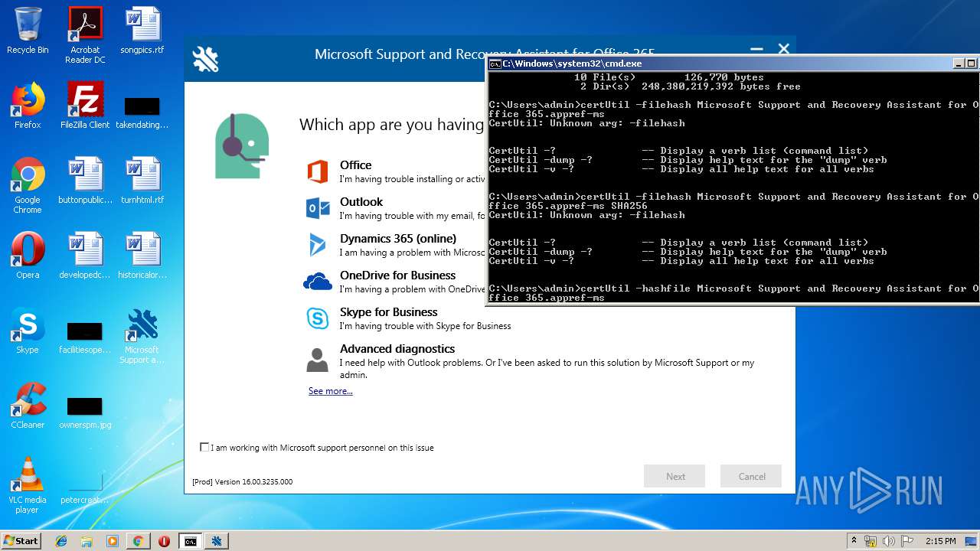
Task: Click the wrench logo in Assistant header
Action: 205,59
